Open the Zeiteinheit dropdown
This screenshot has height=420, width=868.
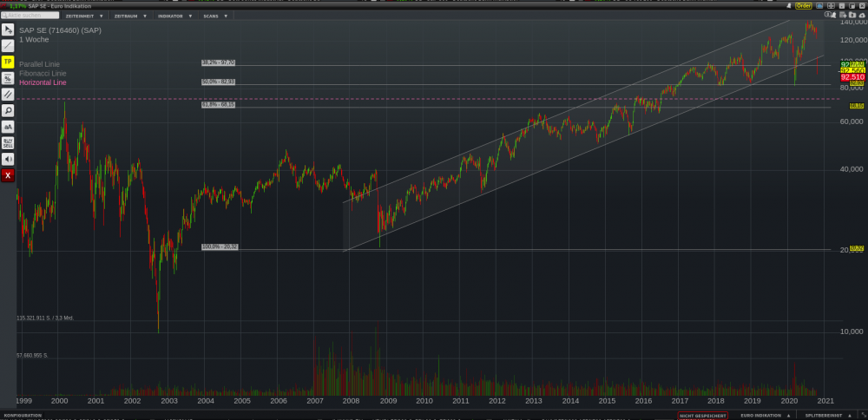pos(85,16)
